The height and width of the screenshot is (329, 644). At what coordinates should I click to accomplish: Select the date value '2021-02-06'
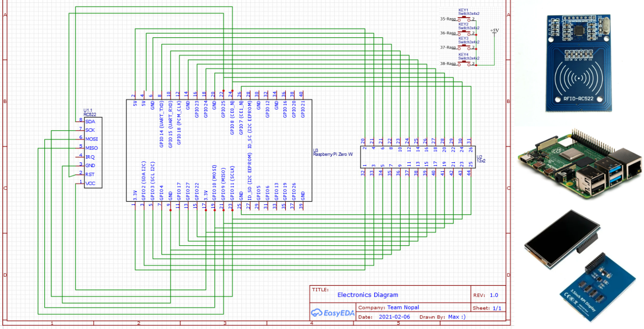pos(395,317)
